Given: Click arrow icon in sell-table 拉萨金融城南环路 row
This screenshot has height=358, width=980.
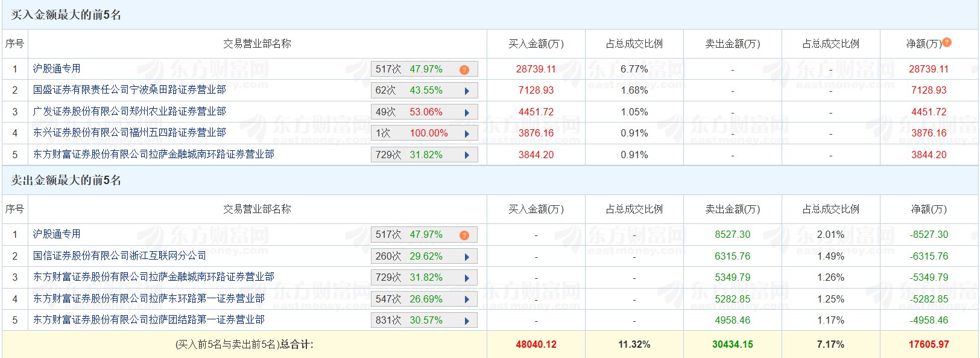Looking at the screenshot, I should 467,278.
